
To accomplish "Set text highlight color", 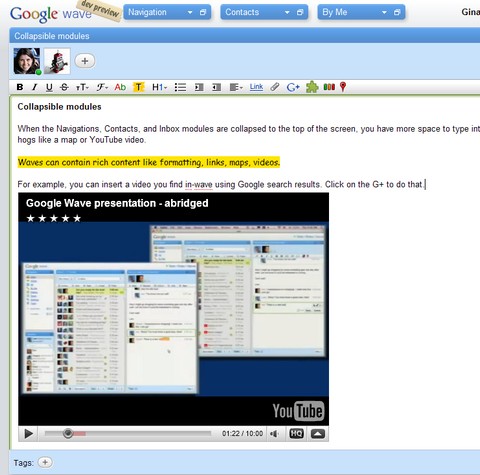I will [139, 87].
